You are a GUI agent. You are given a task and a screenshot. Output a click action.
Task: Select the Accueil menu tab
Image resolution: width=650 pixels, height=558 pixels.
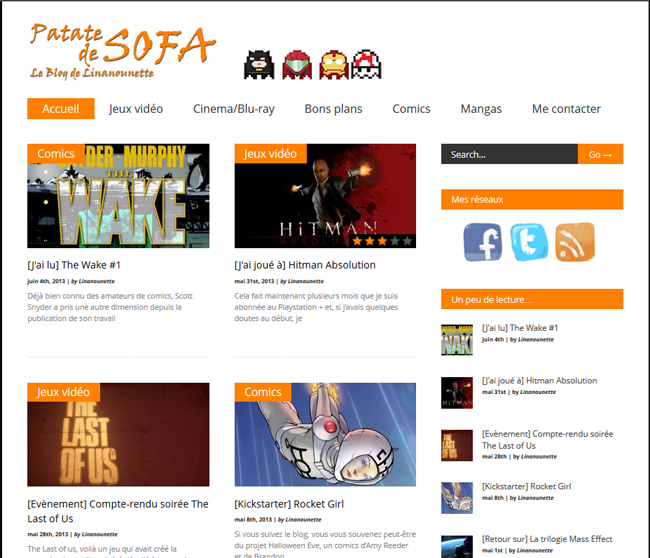[x=61, y=109]
